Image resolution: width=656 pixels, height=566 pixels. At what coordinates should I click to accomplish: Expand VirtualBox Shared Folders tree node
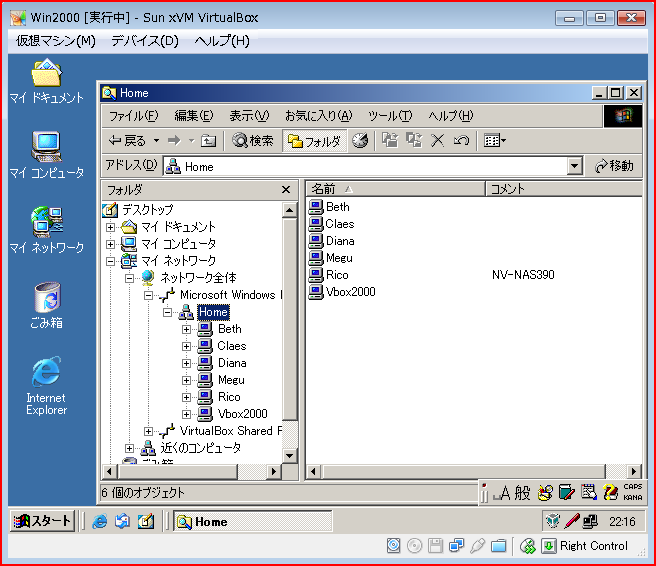[x=149, y=431]
